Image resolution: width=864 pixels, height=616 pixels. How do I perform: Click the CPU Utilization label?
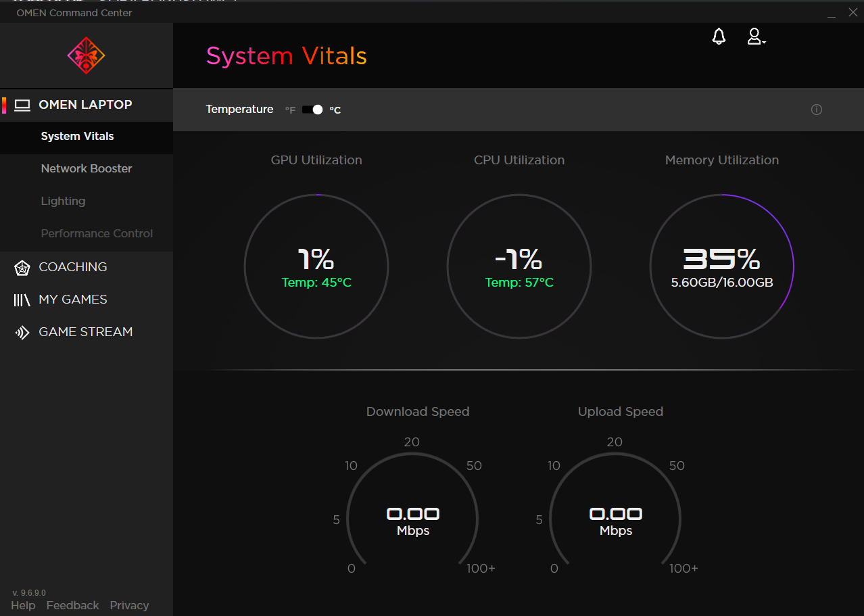[x=519, y=160]
